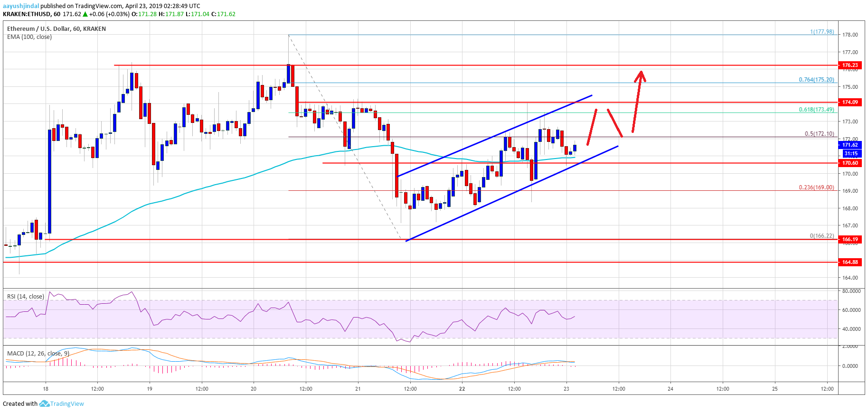Image resolution: width=868 pixels, height=412 pixels.
Task: Select the RSI (14, close) indicator label
Action: [26, 297]
